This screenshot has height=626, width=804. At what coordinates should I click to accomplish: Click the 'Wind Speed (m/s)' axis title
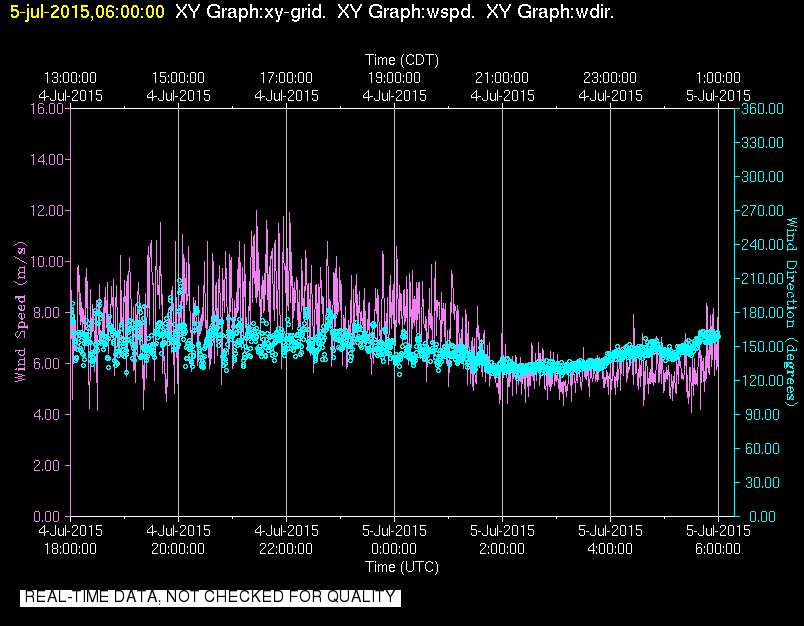pyautogui.click(x=20, y=312)
